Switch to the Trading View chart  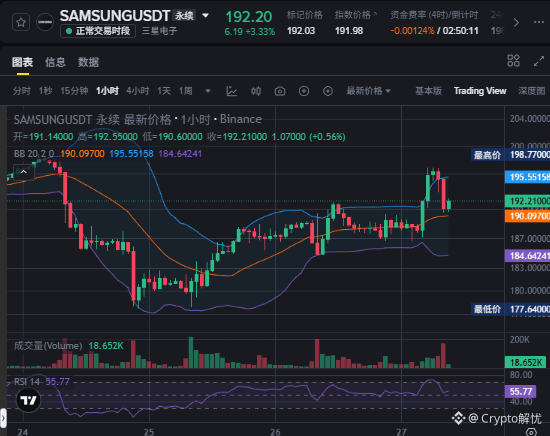click(x=480, y=91)
